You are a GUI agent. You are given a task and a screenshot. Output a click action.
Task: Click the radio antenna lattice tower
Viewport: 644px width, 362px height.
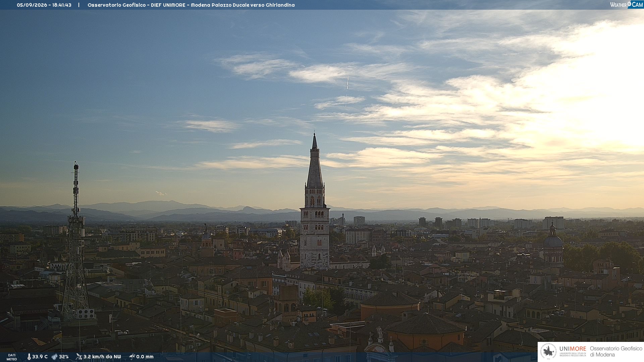pos(76,241)
